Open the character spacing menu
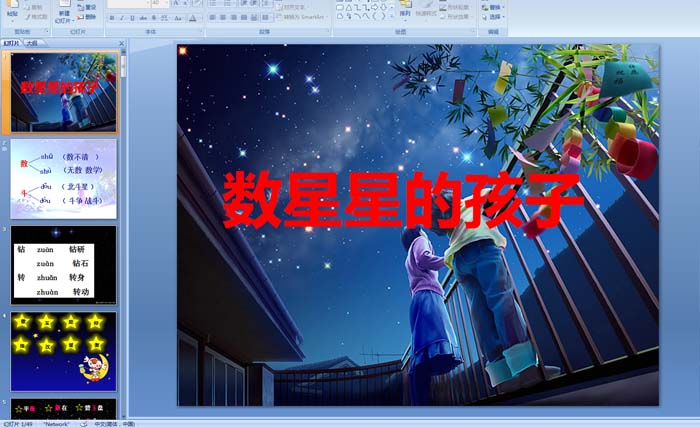 pos(165,18)
